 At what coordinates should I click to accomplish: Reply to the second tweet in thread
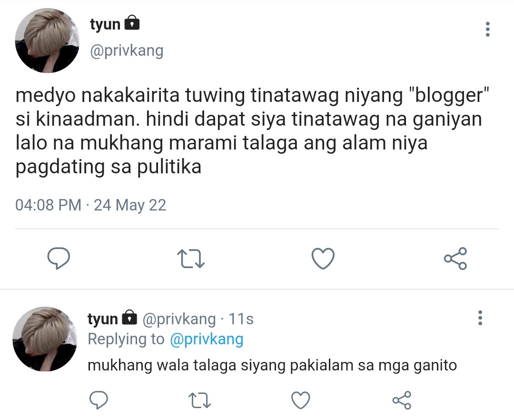pyautogui.click(x=99, y=400)
